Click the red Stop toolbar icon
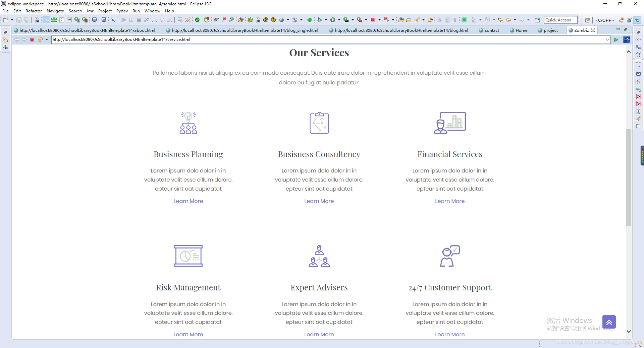 pyautogui.click(x=373, y=20)
